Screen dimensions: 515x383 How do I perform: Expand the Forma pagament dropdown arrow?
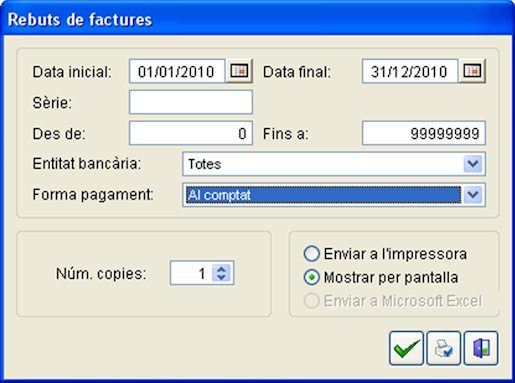(473, 195)
